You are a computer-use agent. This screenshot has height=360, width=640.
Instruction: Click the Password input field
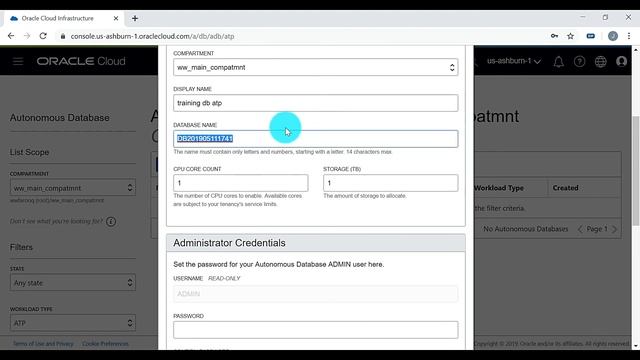coord(316,330)
